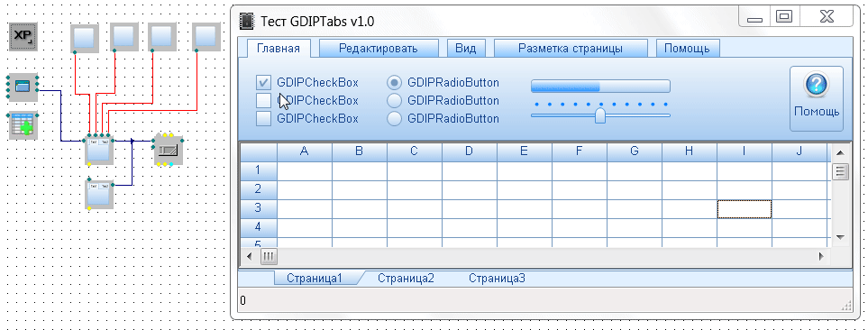The image size is (868, 330).
Task: Click the horizontal scroll left arrow
Action: pyautogui.click(x=250, y=256)
